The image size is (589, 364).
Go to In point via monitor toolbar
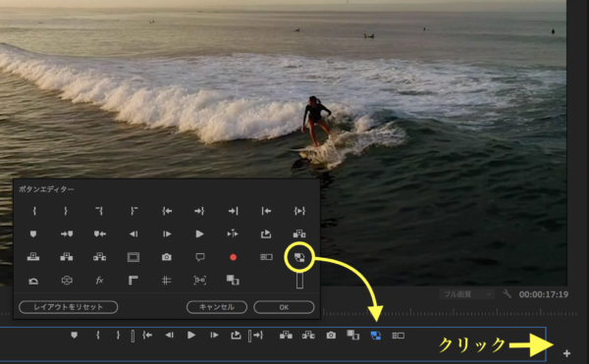point(147,335)
